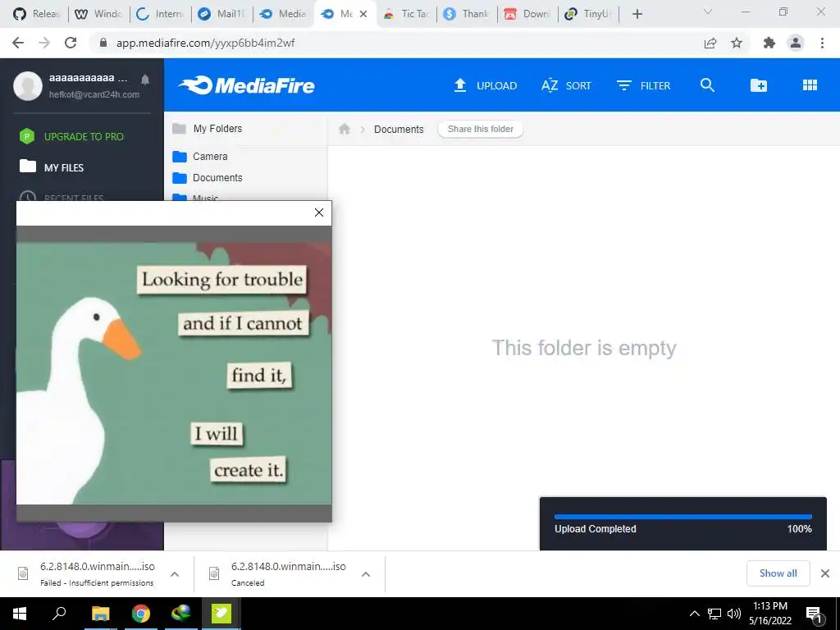Open the tab search chevron
The image size is (840, 630).
pos(708,11)
